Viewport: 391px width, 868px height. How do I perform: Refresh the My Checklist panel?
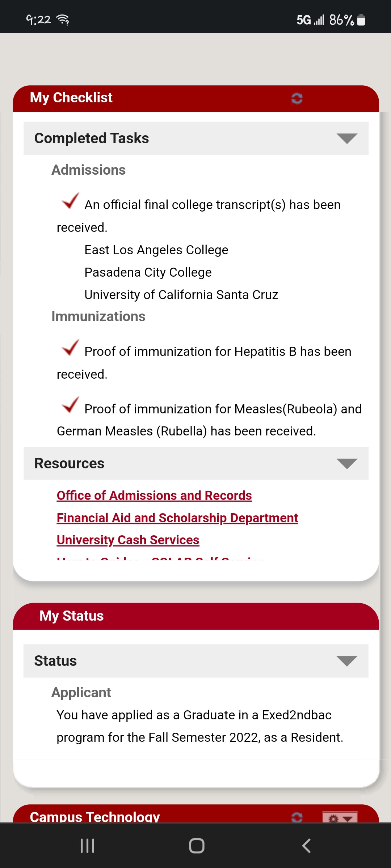(297, 98)
